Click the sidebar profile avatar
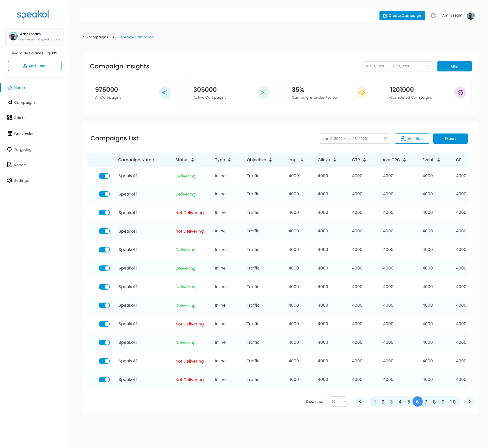This screenshot has height=448, width=488. click(x=13, y=36)
